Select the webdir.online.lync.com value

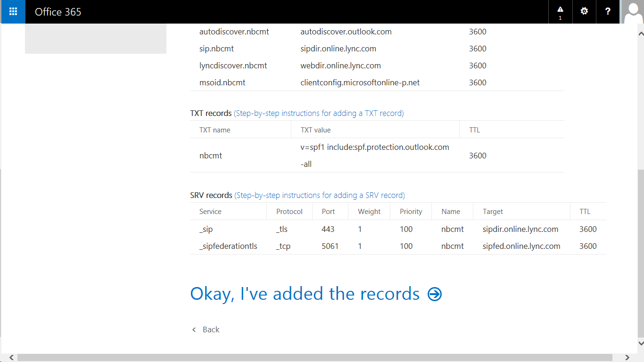pyautogui.click(x=340, y=66)
